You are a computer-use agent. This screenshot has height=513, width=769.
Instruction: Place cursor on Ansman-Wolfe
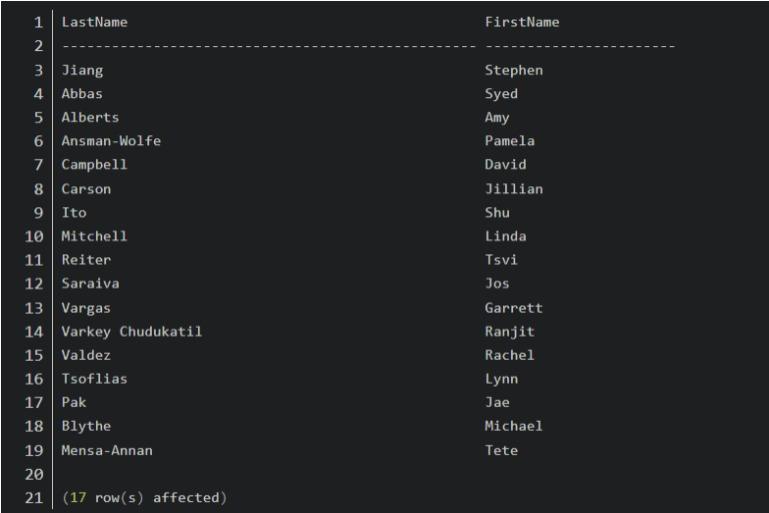pyautogui.click(x=111, y=141)
